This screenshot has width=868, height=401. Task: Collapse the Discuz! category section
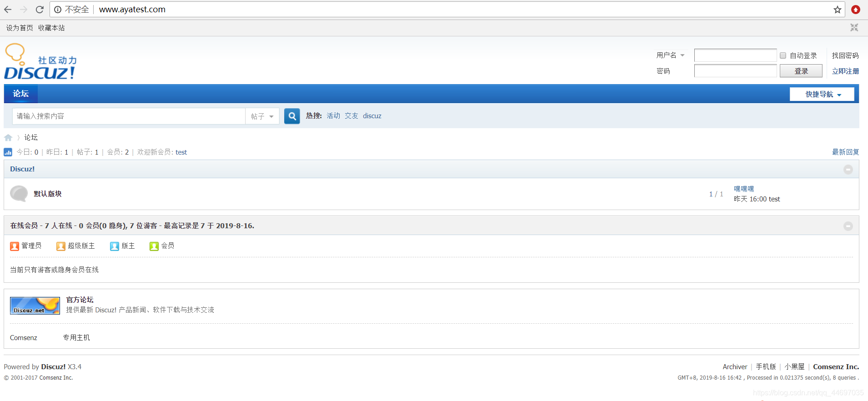(x=848, y=169)
